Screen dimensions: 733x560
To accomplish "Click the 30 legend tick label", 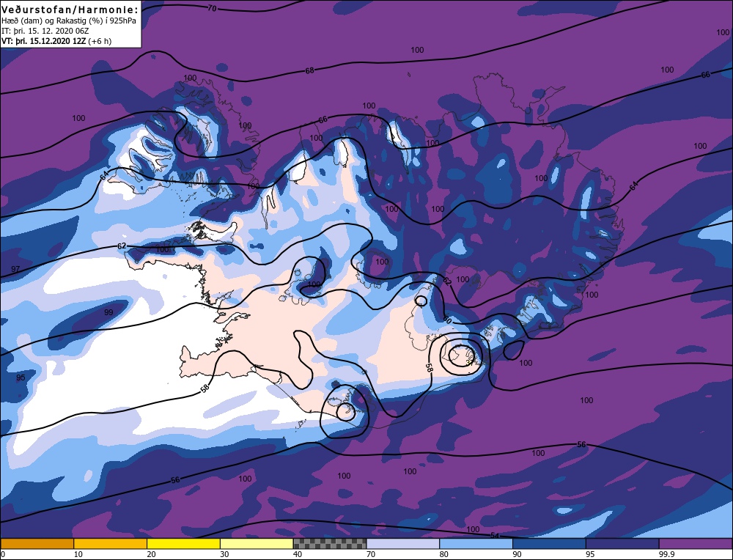I will pyautogui.click(x=224, y=554).
